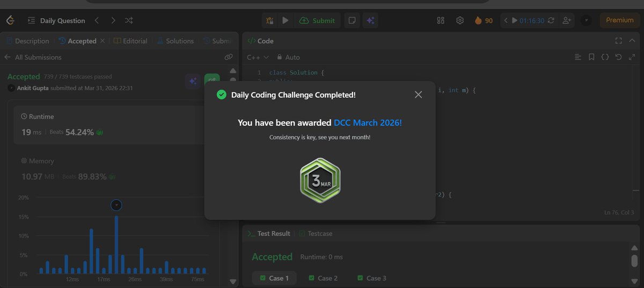Click the format code lines icon
The image size is (644, 288).
pyautogui.click(x=577, y=57)
